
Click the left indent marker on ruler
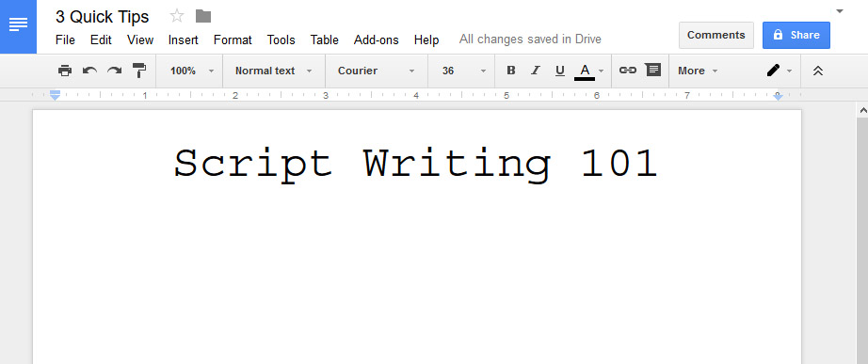tap(55, 95)
